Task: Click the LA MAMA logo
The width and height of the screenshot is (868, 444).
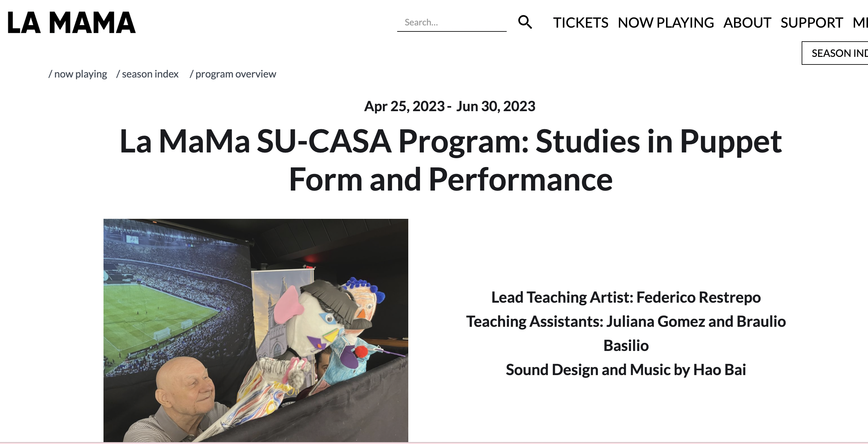Action: [71, 23]
